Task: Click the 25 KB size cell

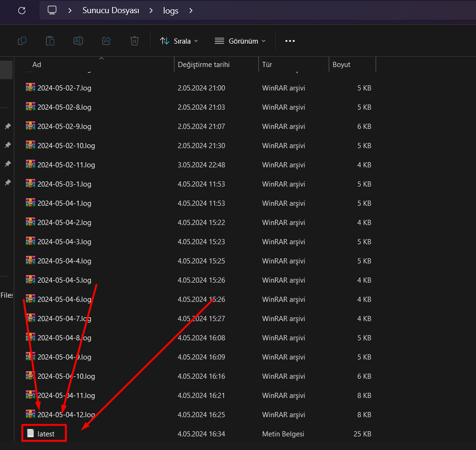Action: (363, 434)
